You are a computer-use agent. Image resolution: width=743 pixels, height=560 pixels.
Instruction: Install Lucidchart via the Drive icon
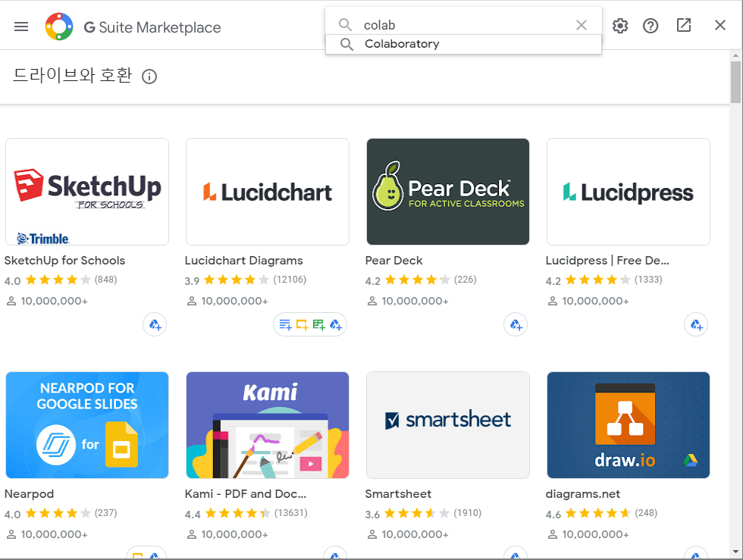(335, 324)
